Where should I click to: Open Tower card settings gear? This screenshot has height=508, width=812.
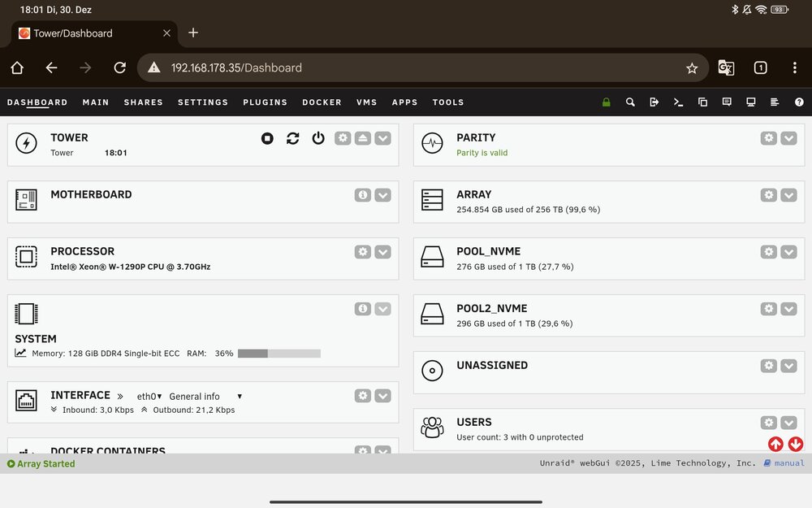coord(343,138)
